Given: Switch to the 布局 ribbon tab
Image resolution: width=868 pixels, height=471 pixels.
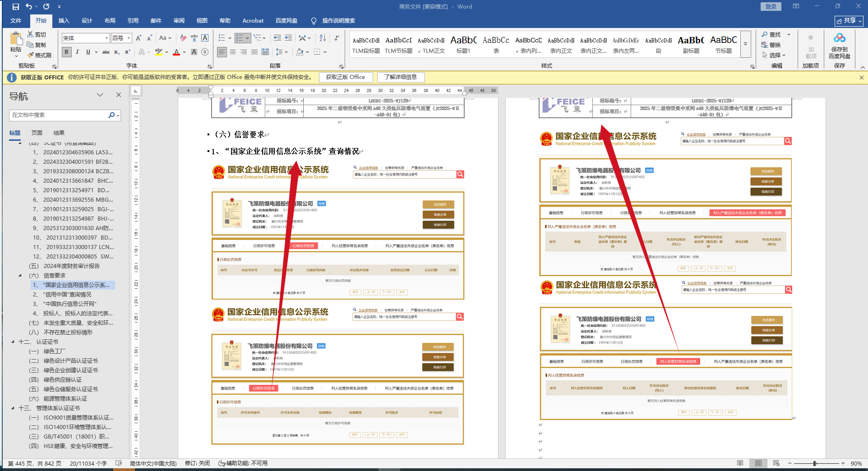Looking at the screenshot, I should pyautogui.click(x=110, y=21).
